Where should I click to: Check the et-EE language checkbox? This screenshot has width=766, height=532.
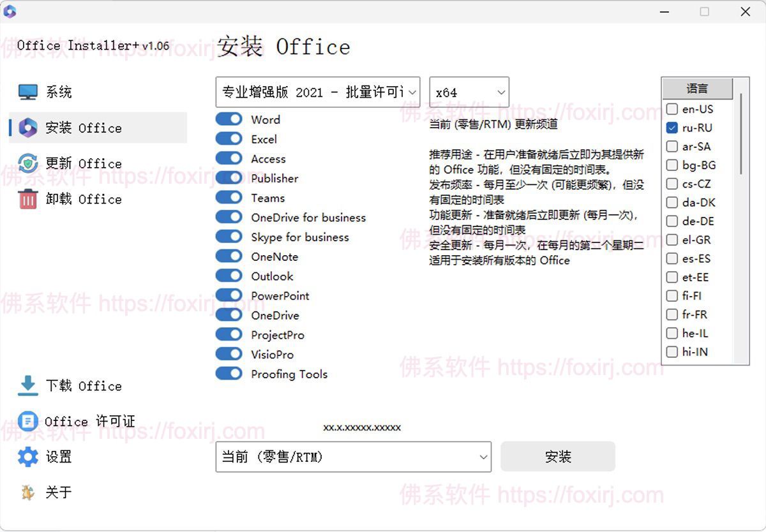(672, 277)
